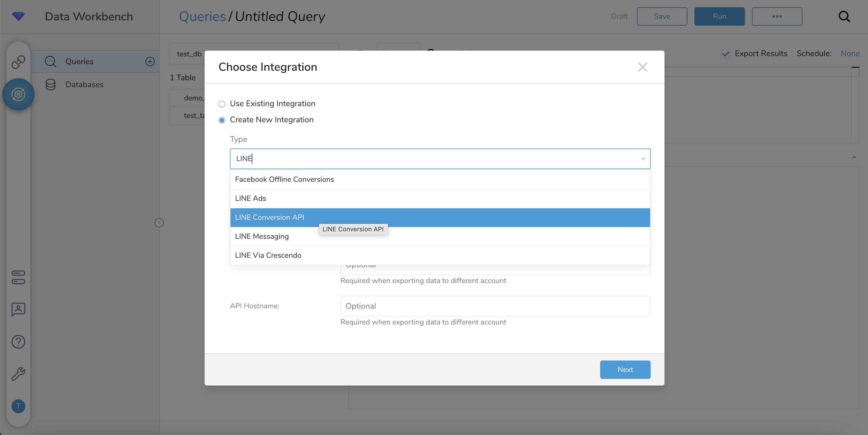The height and width of the screenshot is (435, 868).
Task: Click the Type dropdown arrow
Action: click(643, 159)
